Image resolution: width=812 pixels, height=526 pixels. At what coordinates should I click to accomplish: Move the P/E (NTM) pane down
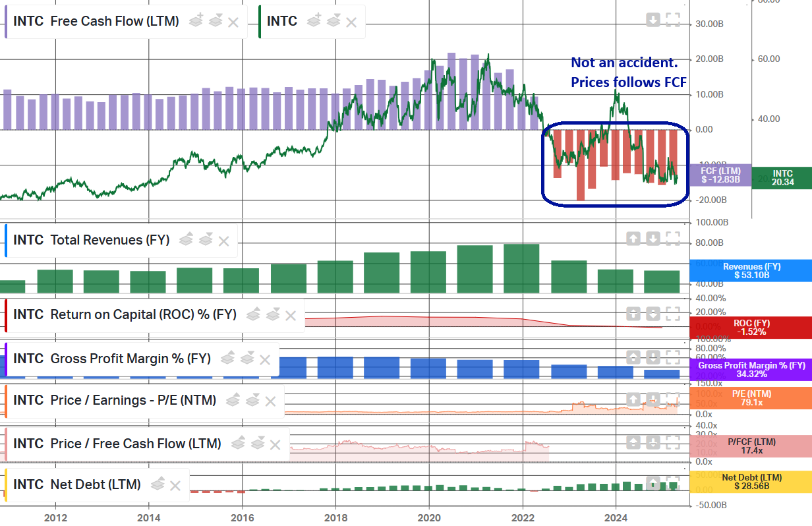(x=652, y=399)
